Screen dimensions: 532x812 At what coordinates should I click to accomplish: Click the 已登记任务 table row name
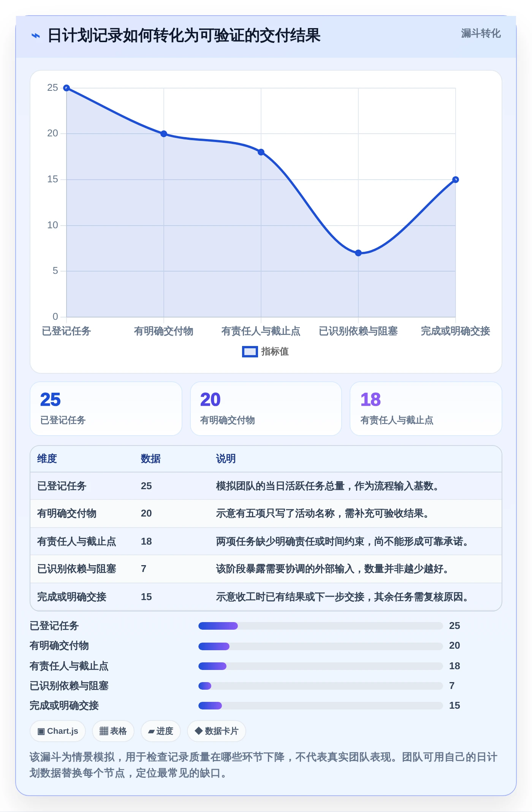62,486
